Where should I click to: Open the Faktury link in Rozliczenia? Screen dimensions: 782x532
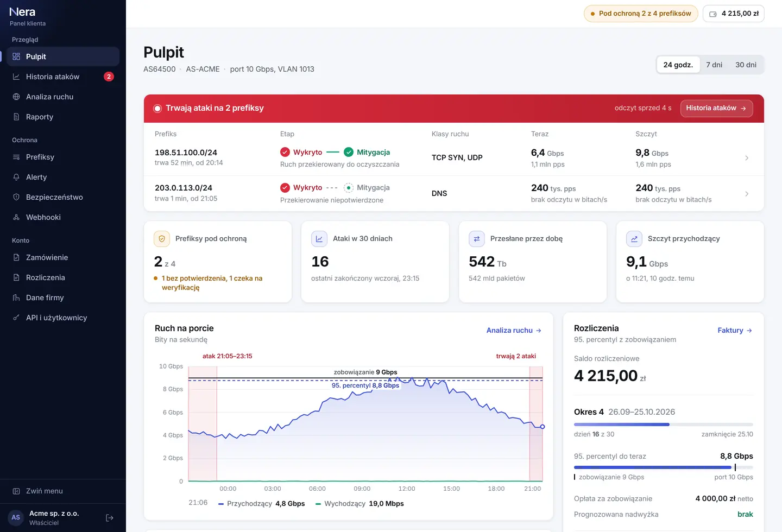[x=735, y=330]
